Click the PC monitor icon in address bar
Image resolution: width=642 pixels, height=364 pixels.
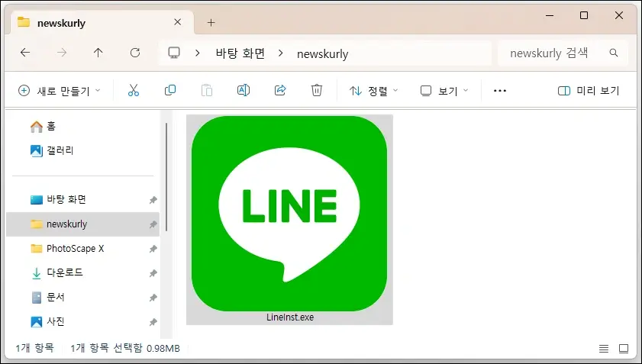[x=174, y=53]
